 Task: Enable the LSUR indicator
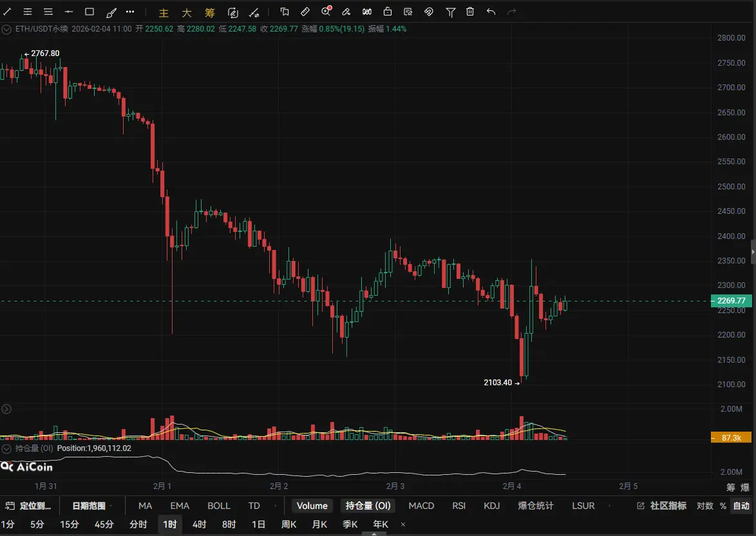point(583,506)
